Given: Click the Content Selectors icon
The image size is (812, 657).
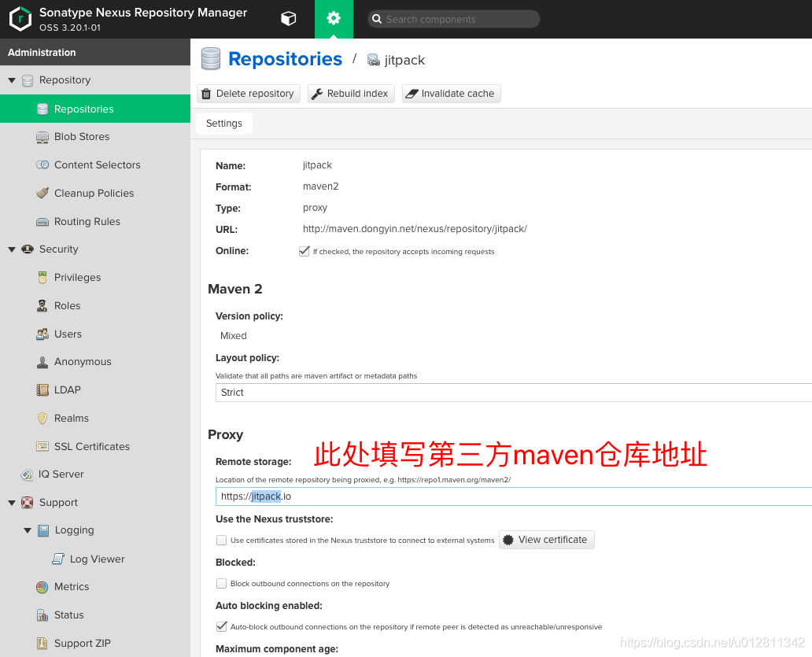Looking at the screenshot, I should click(42, 164).
